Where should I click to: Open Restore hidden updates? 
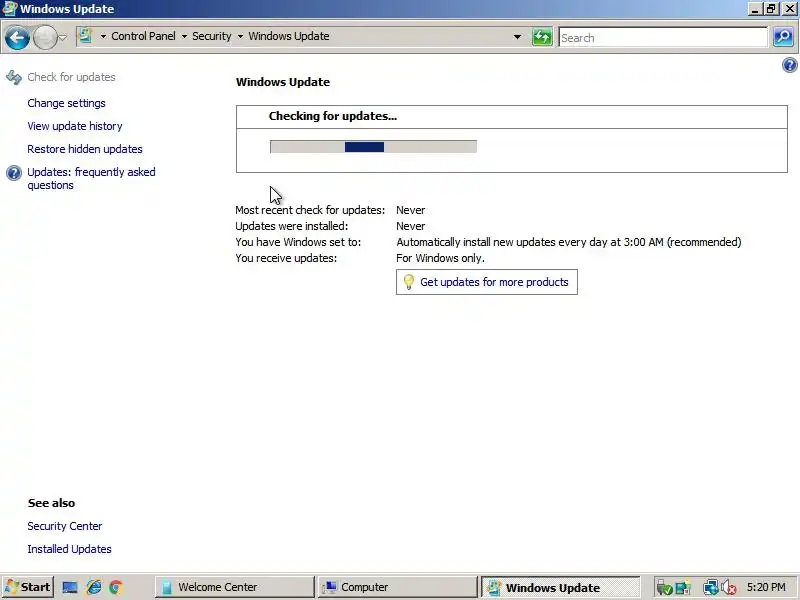click(x=85, y=149)
